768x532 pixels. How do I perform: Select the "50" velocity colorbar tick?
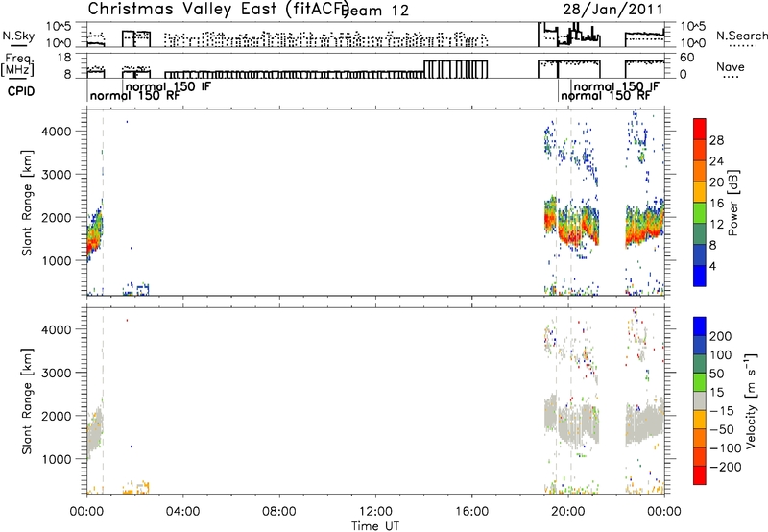click(716, 374)
